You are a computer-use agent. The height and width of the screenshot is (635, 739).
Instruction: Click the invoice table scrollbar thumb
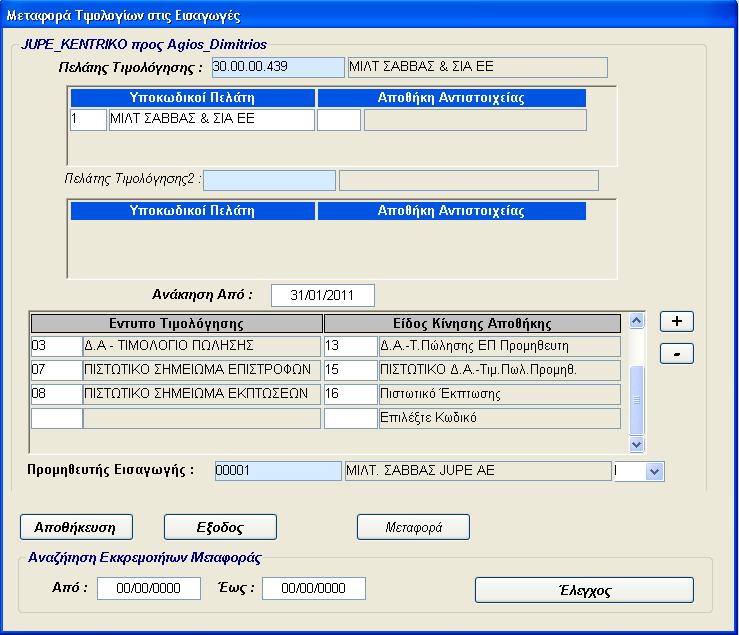tap(637, 400)
